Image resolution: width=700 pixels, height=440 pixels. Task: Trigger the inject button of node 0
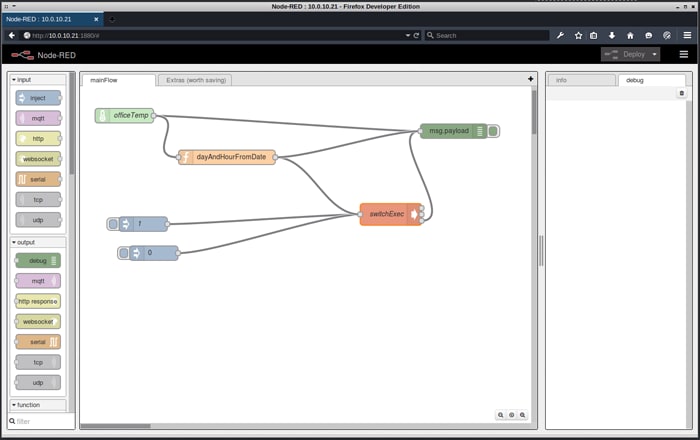point(124,253)
